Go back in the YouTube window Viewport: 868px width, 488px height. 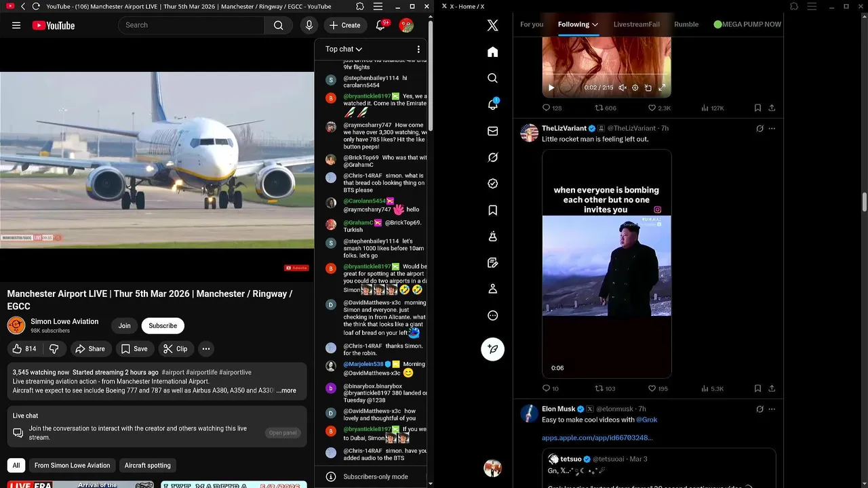pos(22,6)
